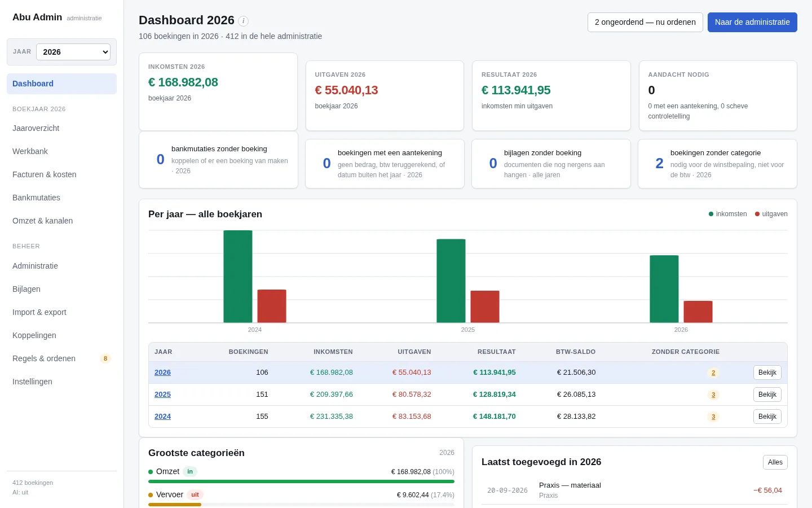Click Bekijk button in the 2026 row
This screenshot has width=812, height=508.
click(x=767, y=373)
